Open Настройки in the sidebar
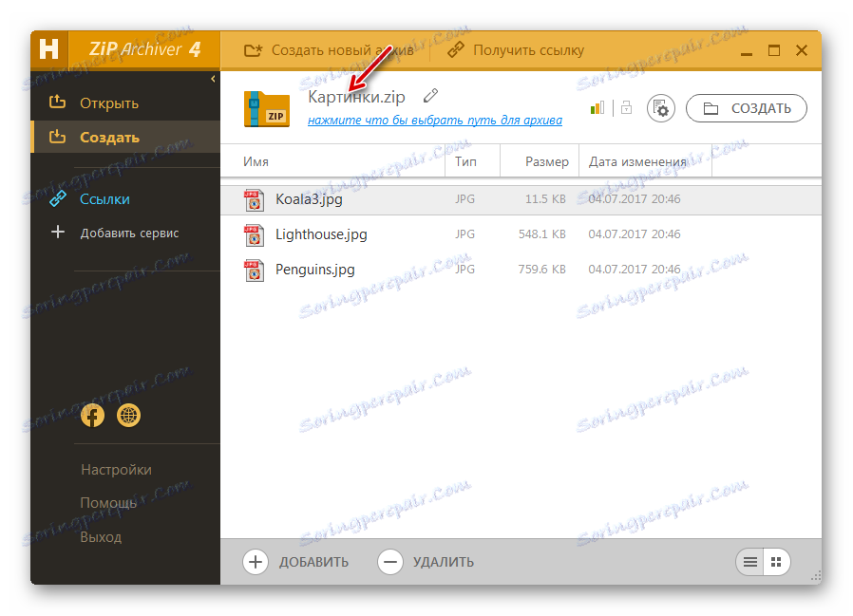Image resolution: width=853 pixels, height=616 pixels. 116,470
